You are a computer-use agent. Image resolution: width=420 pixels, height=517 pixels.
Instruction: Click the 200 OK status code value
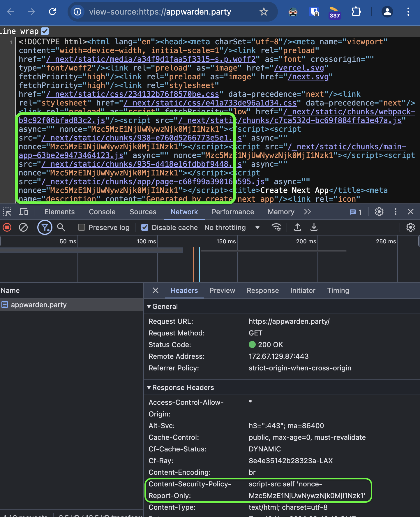tap(266, 345)
